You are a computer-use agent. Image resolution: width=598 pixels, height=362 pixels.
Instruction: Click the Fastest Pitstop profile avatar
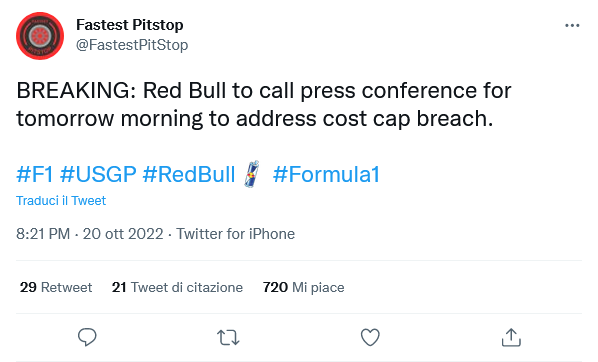pos(40,36)
